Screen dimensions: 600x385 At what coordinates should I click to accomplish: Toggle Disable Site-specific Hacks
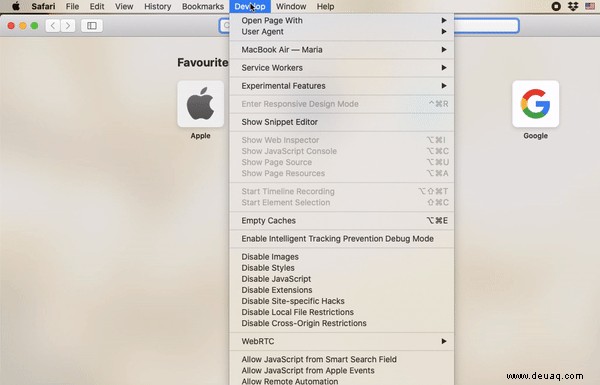[342, 301]
